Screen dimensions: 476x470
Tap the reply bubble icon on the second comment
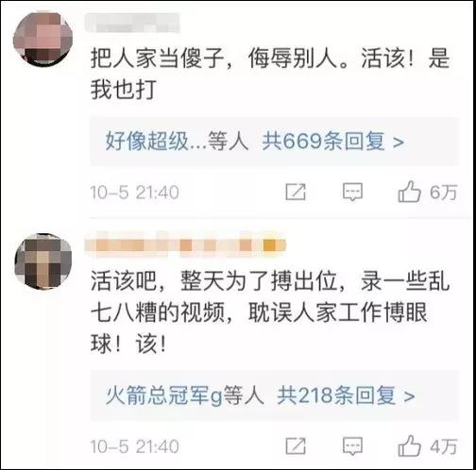(352, 446)
